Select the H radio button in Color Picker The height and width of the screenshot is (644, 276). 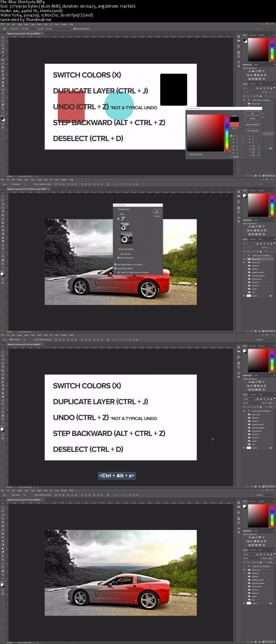pyautogui.click(x=231, y=136)
